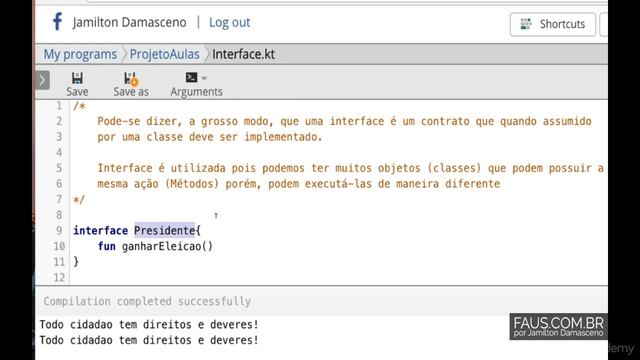Select the Interface.kt breadcrumb

click(x=243, y=54)
